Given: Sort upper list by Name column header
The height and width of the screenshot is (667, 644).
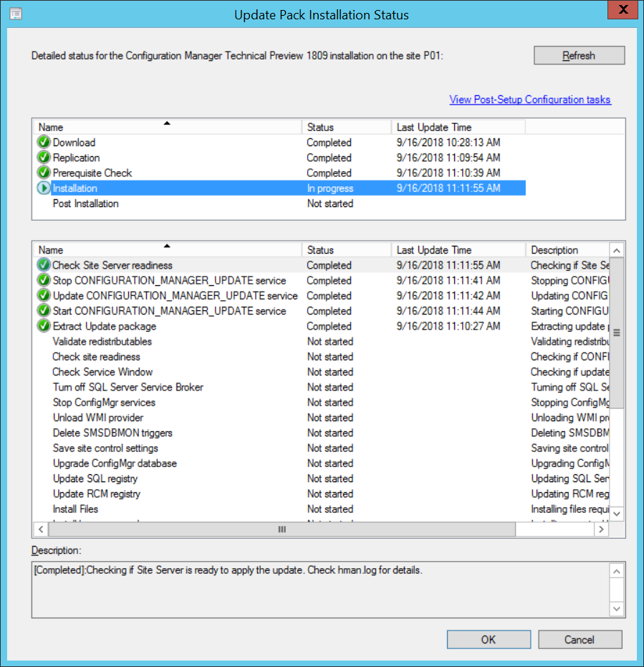Looking at the screenshot, I should pyautogui.click(x=168, y=127).
